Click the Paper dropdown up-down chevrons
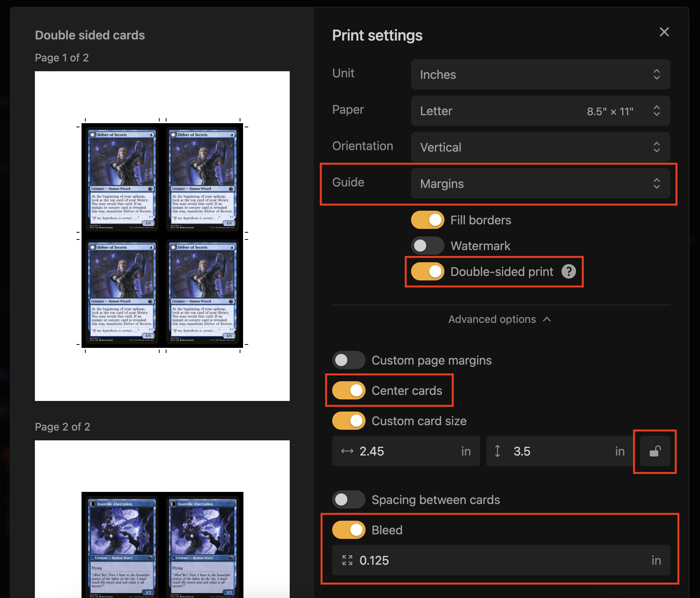 657,111
